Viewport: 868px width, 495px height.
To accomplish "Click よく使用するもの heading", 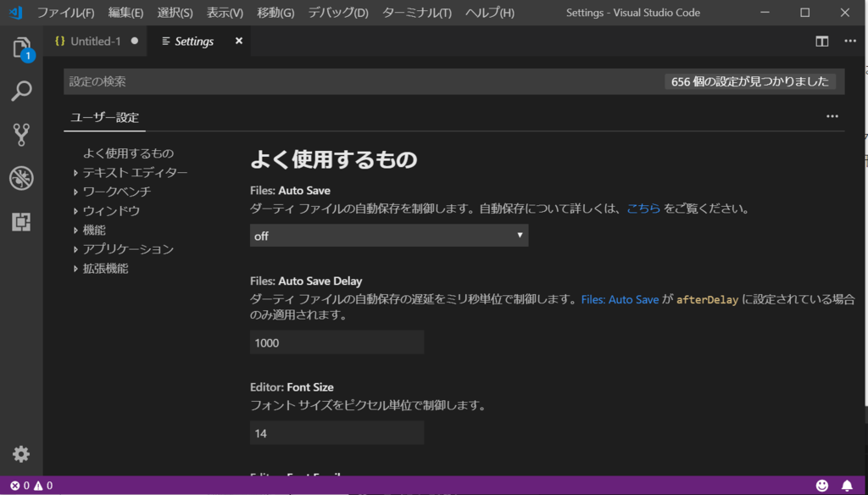I will click(334, 159).
